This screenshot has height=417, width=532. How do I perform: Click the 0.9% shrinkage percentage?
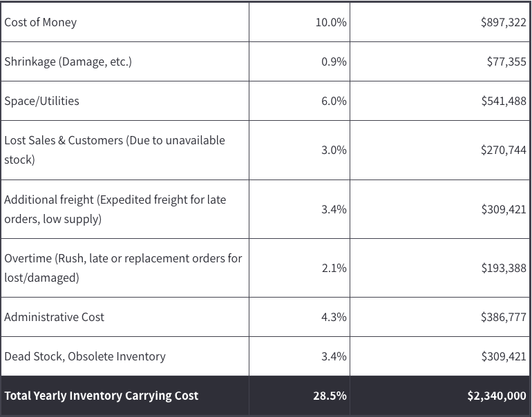point(334,61)
